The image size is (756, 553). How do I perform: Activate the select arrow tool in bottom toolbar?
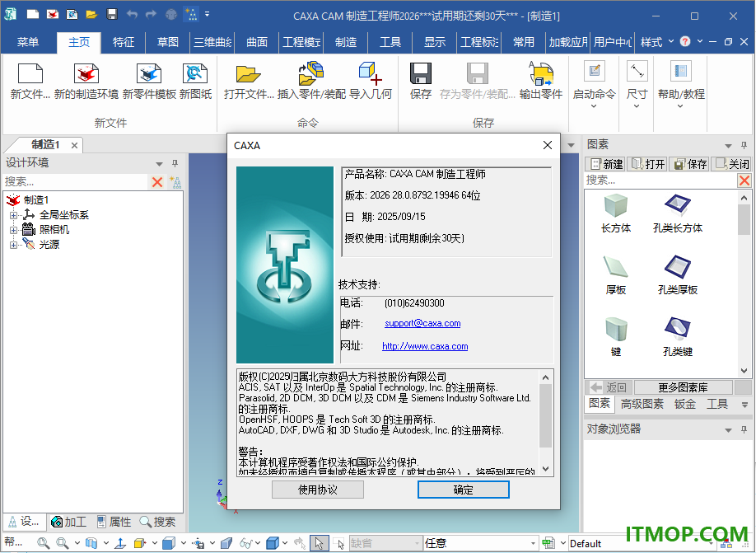(319, 543)
